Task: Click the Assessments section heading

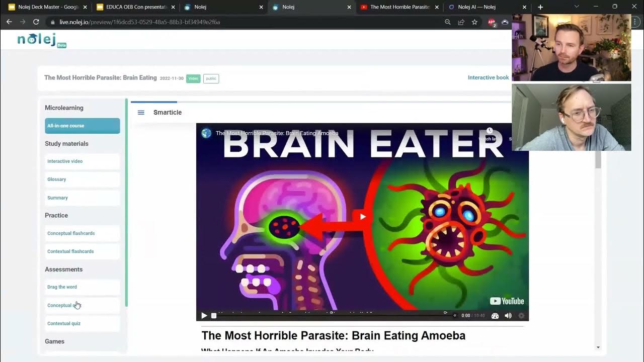Action: click(63, 269)
